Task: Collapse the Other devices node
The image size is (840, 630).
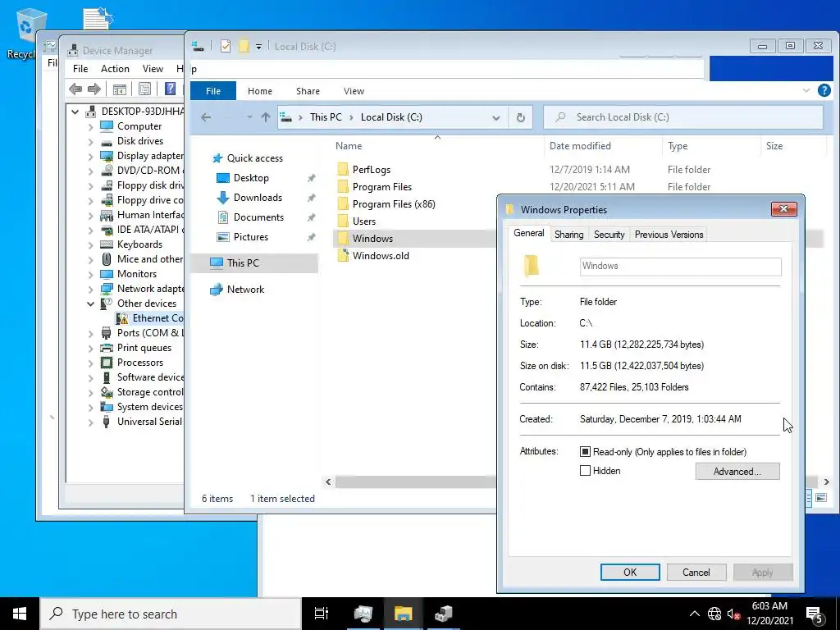Action: (90, 304)
